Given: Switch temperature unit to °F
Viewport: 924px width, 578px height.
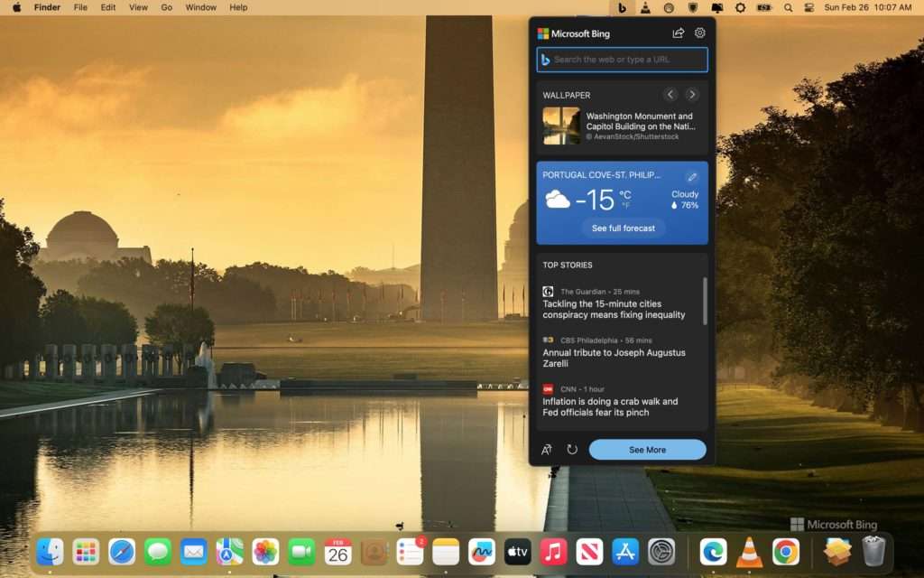Looking at the screenshot, I should click(x=625, y=205).
